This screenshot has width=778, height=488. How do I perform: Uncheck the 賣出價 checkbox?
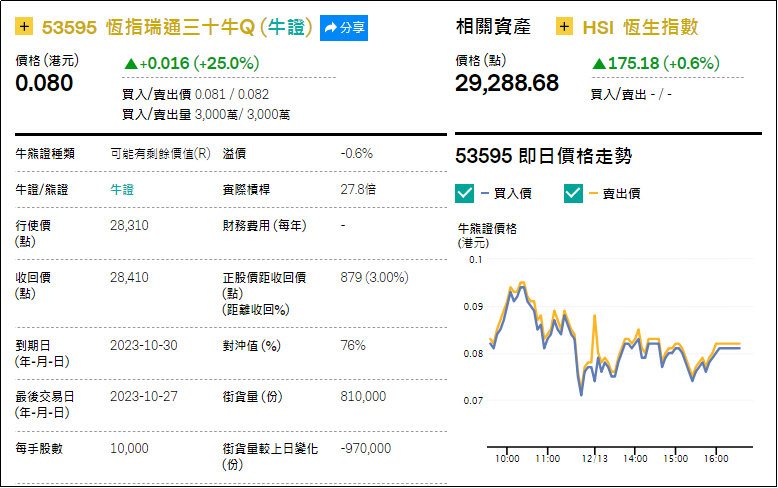573,193
